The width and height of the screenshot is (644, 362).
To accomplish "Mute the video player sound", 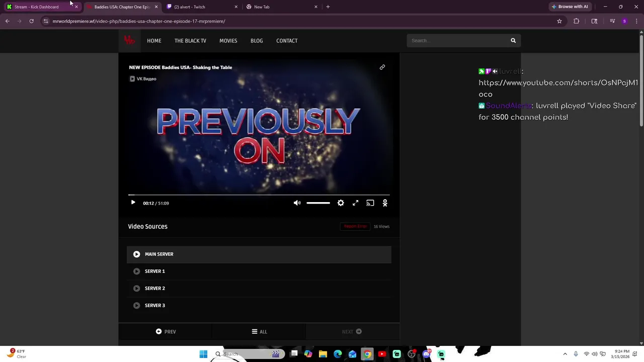I will [297, 203].
